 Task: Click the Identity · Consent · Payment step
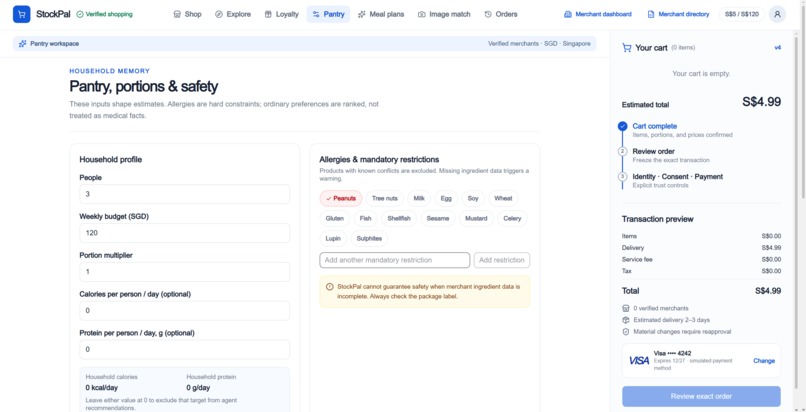point(677,176)
